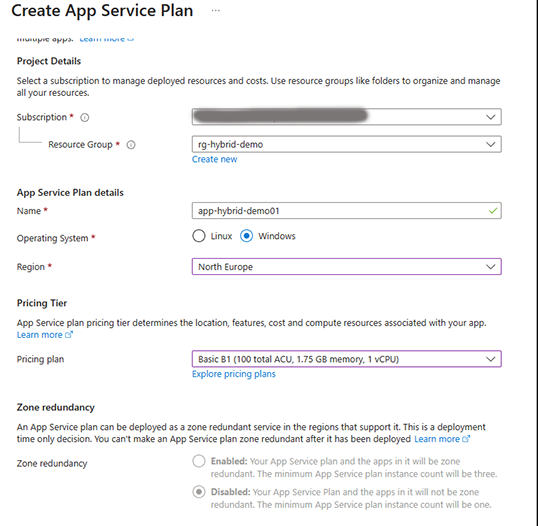Image resolution: width=538 pixels, height=526 pixels.
Task: Open the Learn more link in Zone redundancy description
Action: point(437,439)
